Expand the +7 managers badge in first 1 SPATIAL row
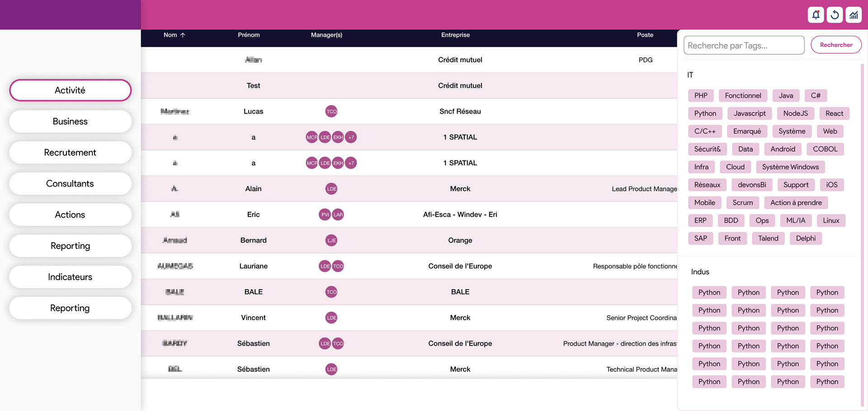The width and height of the screenshot is (868, 411). click(x=351, y=137)
